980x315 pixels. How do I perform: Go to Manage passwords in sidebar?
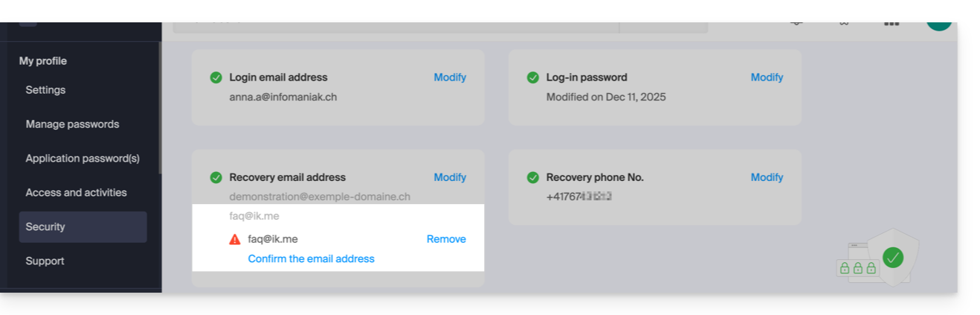(72, 124)
